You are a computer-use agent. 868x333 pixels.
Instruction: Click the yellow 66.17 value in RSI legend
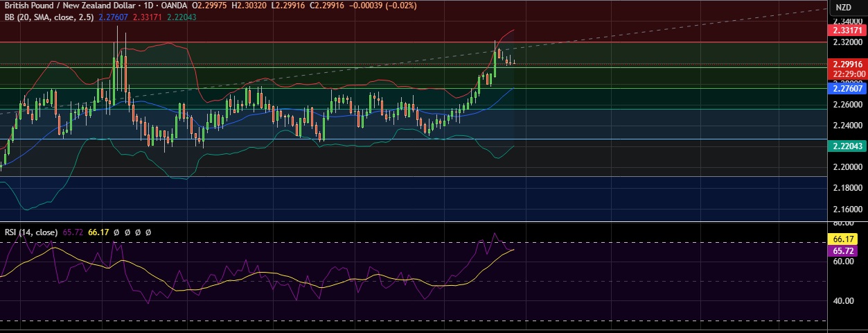click(x=98, y=232)
